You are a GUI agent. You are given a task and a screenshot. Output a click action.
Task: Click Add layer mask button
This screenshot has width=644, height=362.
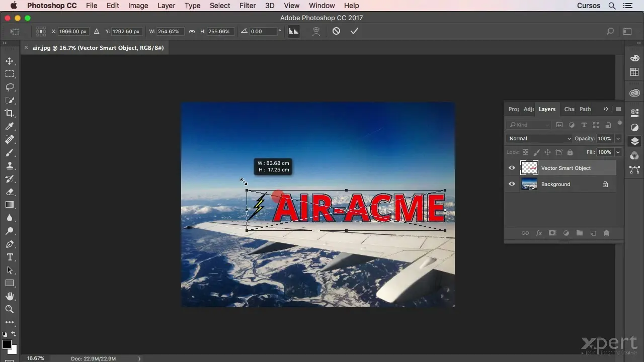point(552,233)
